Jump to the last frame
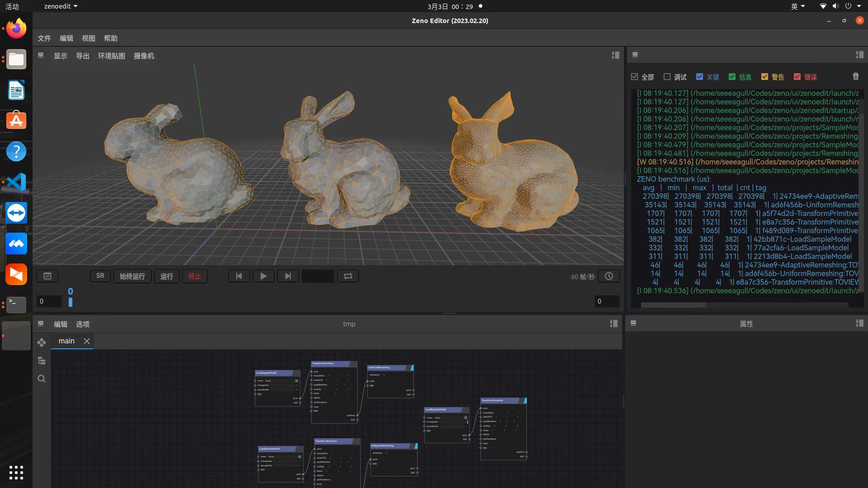Screen dimensions: 868x488 click(288, 276)
